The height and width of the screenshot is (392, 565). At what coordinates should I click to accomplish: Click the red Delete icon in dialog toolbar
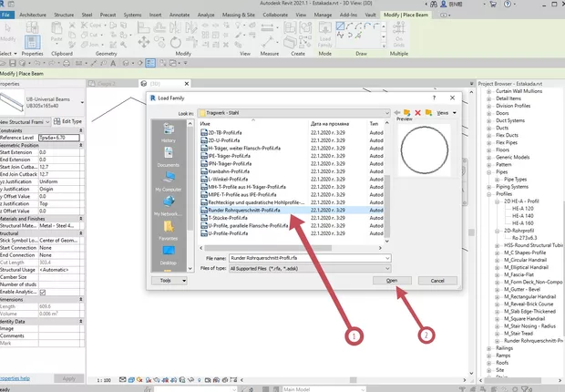418,112
